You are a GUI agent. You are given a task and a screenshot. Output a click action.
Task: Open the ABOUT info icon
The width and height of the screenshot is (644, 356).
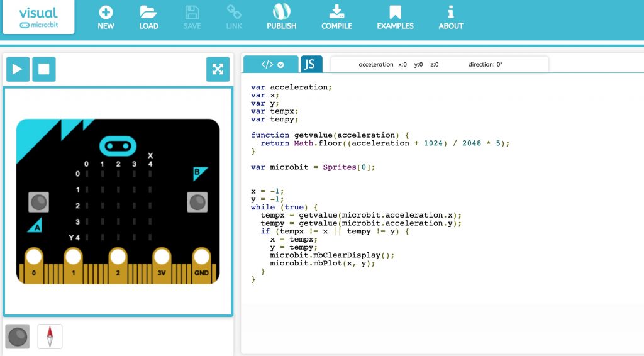[450, 13]
